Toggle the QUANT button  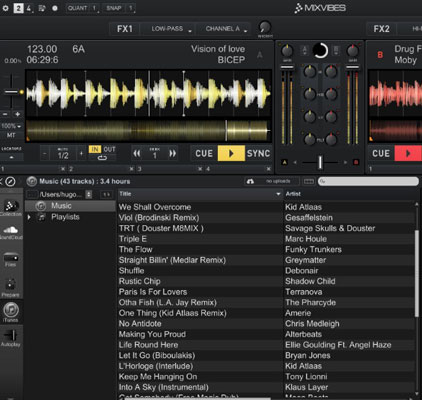(77, 8)
